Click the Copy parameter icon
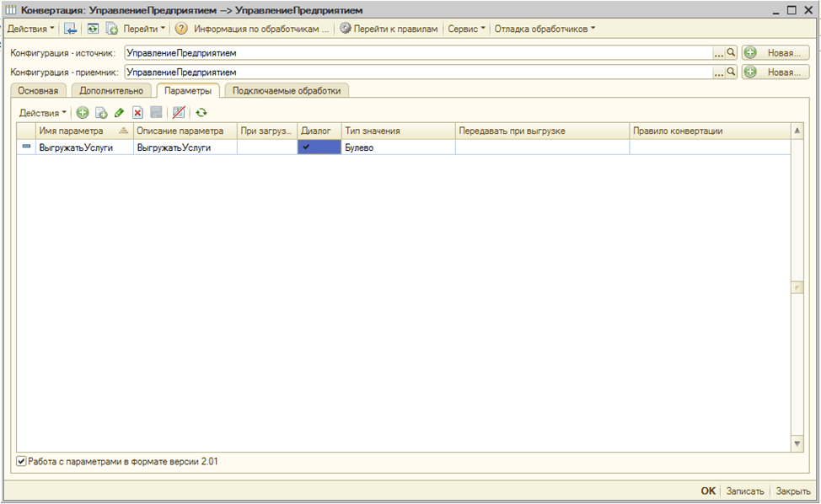Viewport: 821px width, 504px height. pos(101,112)
